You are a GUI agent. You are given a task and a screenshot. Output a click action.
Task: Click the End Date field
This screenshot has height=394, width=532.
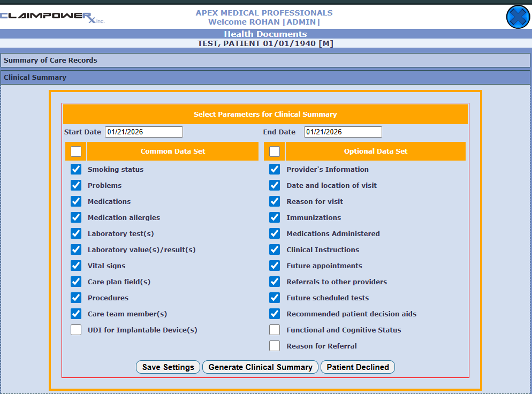[343, 132]
